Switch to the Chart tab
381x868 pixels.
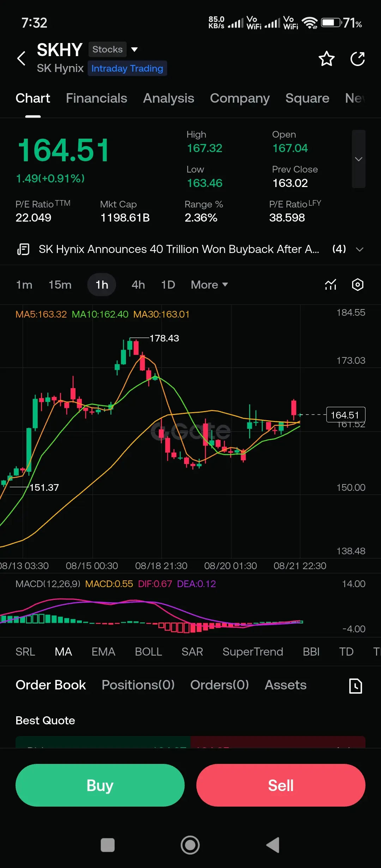tap(33, 98)
